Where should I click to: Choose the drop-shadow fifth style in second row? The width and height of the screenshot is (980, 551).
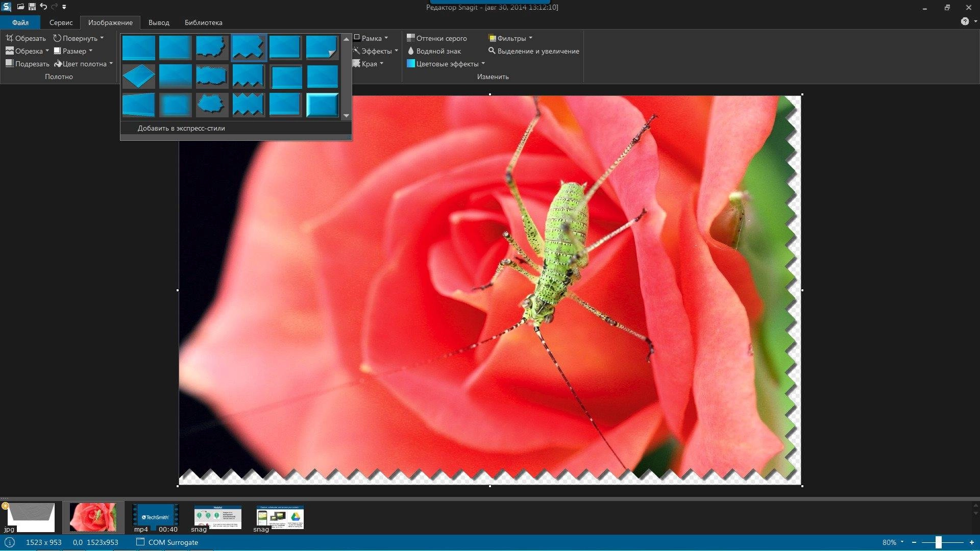(285, 76)
